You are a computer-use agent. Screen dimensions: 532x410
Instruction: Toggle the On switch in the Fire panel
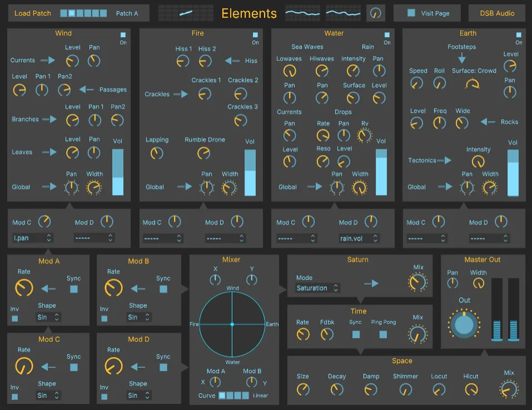(x=255, y=34)
